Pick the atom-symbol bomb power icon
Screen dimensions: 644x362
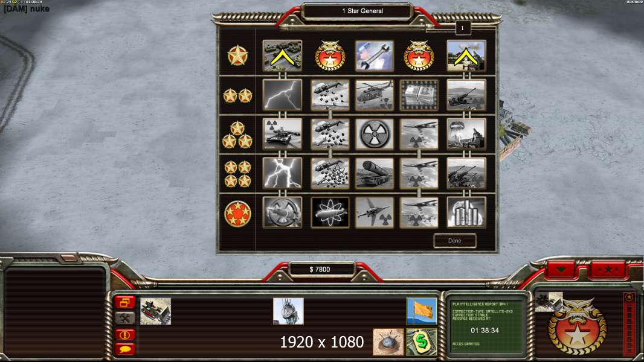pyautogui.click(x=330, y=213)
